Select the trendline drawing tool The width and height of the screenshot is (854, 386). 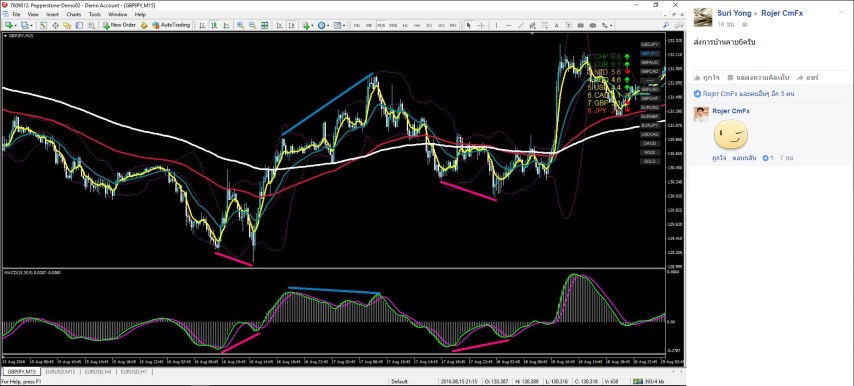click(x=521, y=25)
